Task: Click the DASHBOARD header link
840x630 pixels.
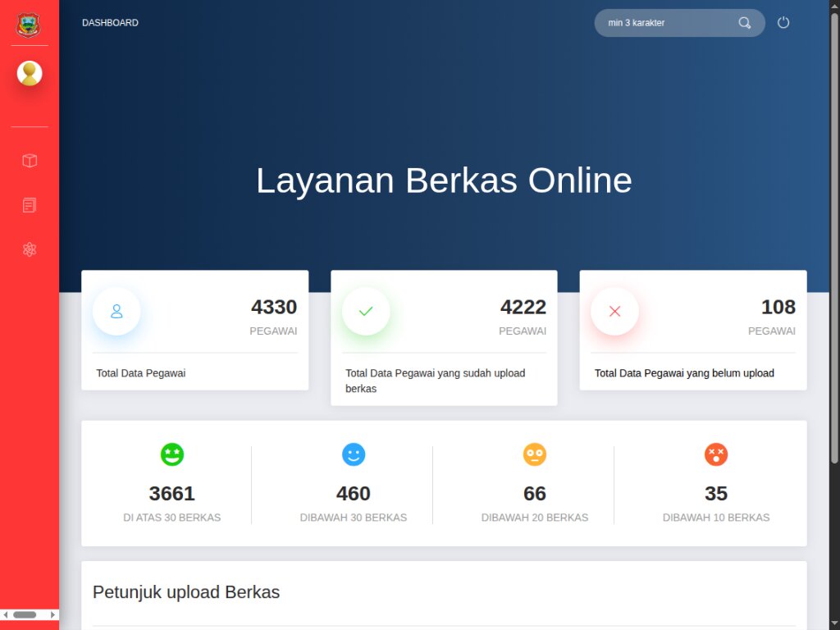Action: (x=110, y=23)
